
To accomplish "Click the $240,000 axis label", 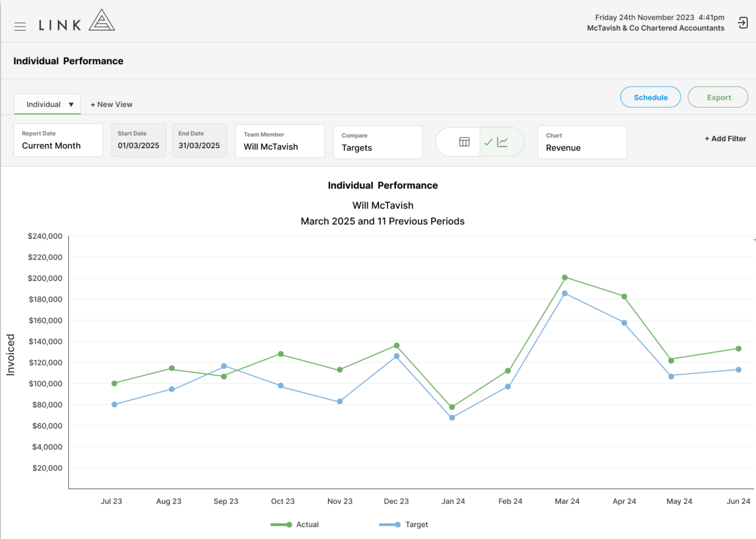I will point(45,236).
